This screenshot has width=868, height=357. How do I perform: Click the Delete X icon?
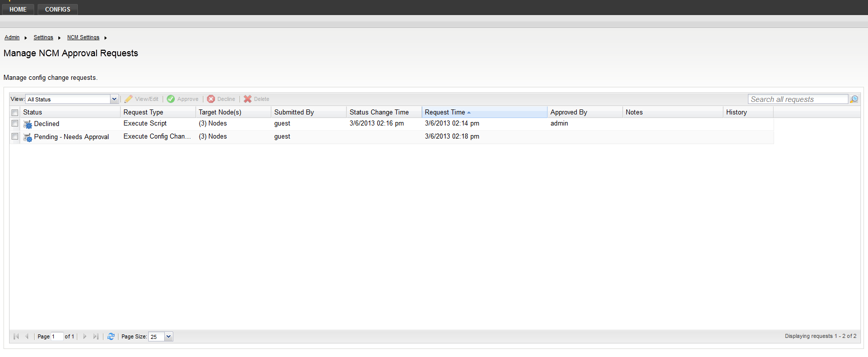point(248,99)
